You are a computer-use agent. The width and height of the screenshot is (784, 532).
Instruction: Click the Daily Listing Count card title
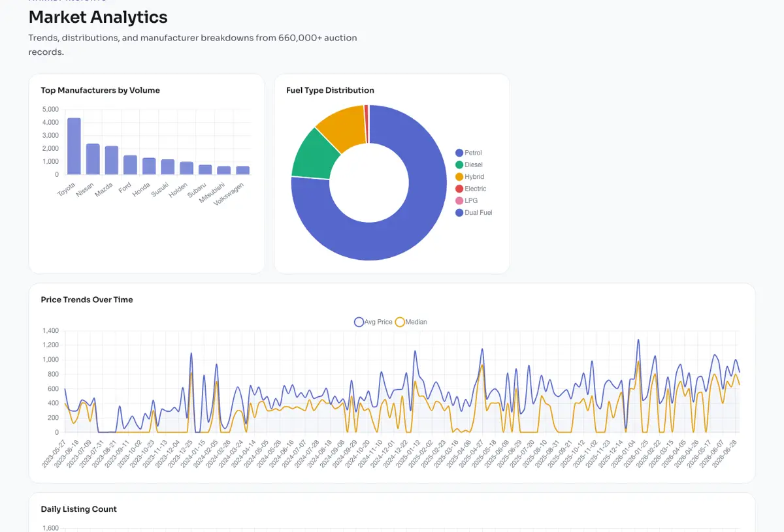point(79,509)
